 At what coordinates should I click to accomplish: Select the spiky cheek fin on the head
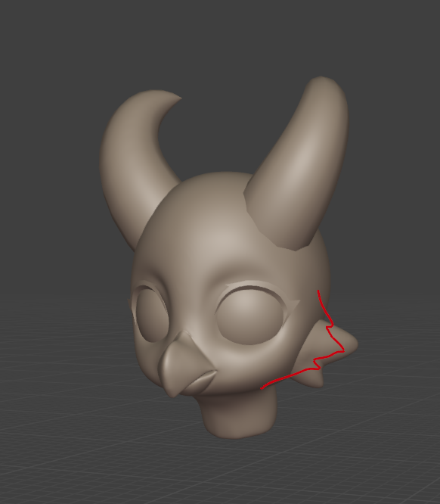323,353
